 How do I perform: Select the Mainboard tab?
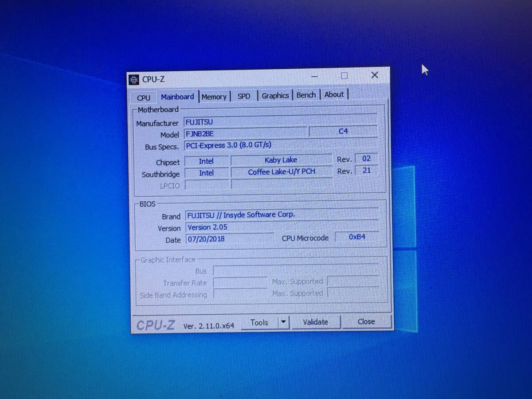pos(177,97)
